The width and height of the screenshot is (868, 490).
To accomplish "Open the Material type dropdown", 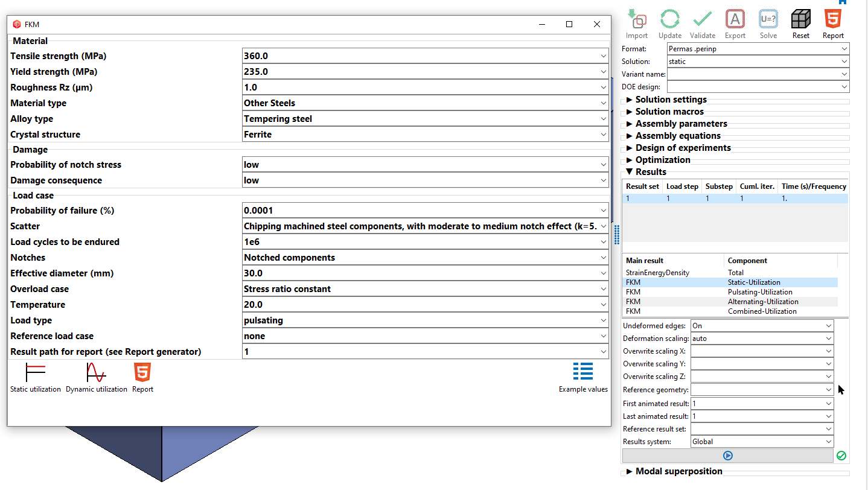I will click(604, 103).
